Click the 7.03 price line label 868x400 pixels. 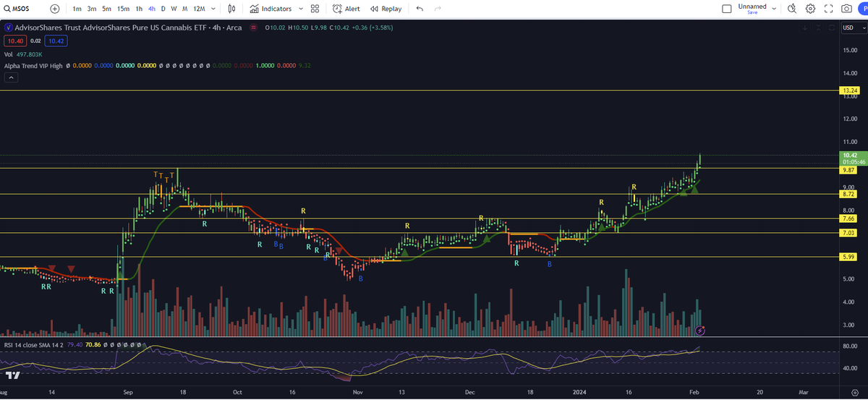coord(849,232)
